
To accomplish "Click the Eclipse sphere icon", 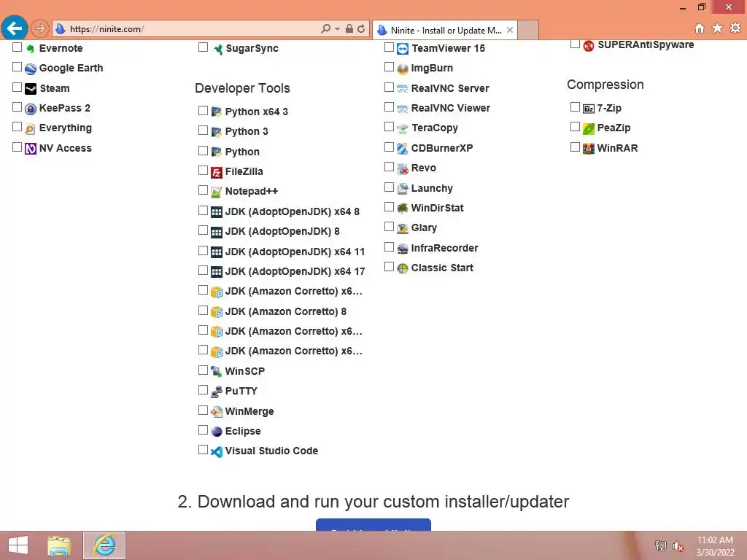I will pos(216,432).
